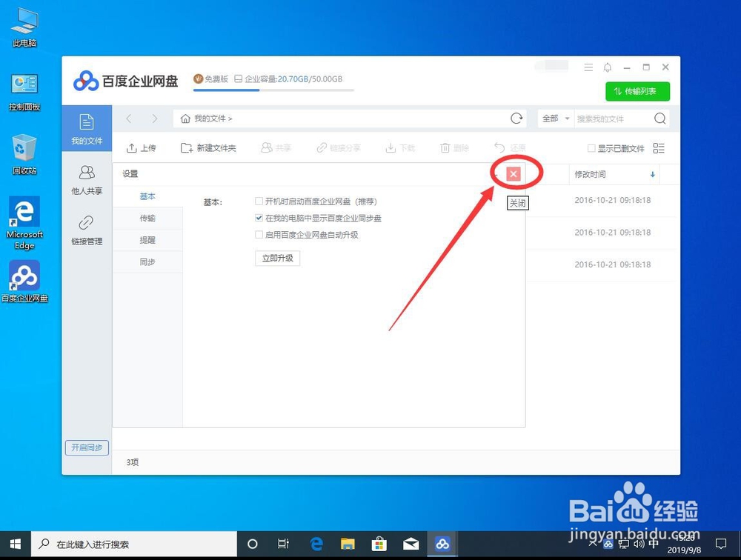Select the 同步 settings tab
741x560 pixels.
pos(147,261)
